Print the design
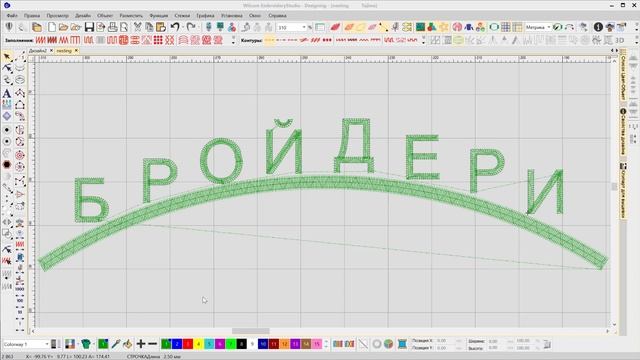 112,27
